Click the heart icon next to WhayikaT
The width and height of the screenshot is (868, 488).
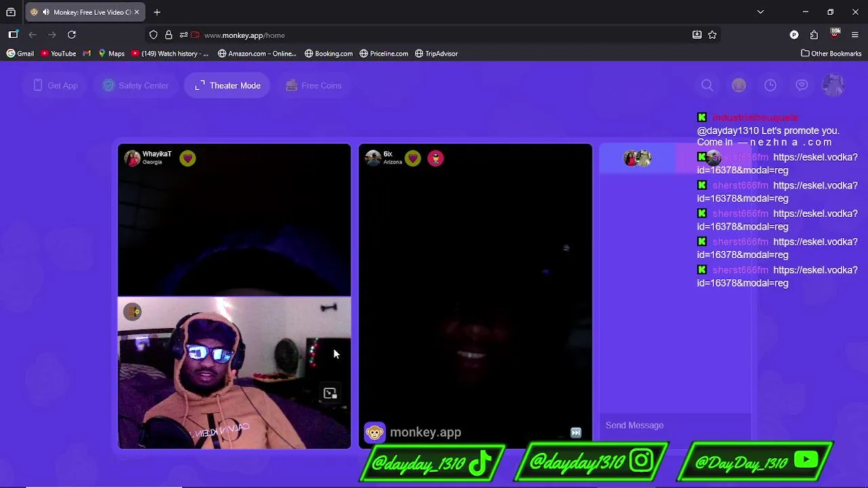(188, 158)
